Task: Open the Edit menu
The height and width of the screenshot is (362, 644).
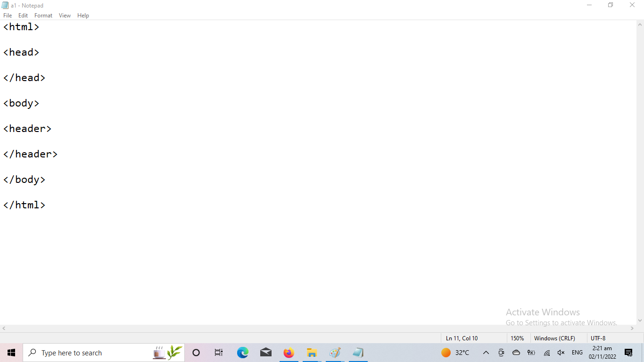Action: (23, 16)
